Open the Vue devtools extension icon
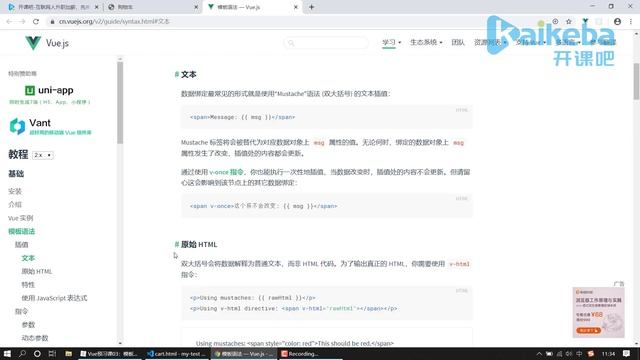Viewport: 640px width, 360px height. 585,21
